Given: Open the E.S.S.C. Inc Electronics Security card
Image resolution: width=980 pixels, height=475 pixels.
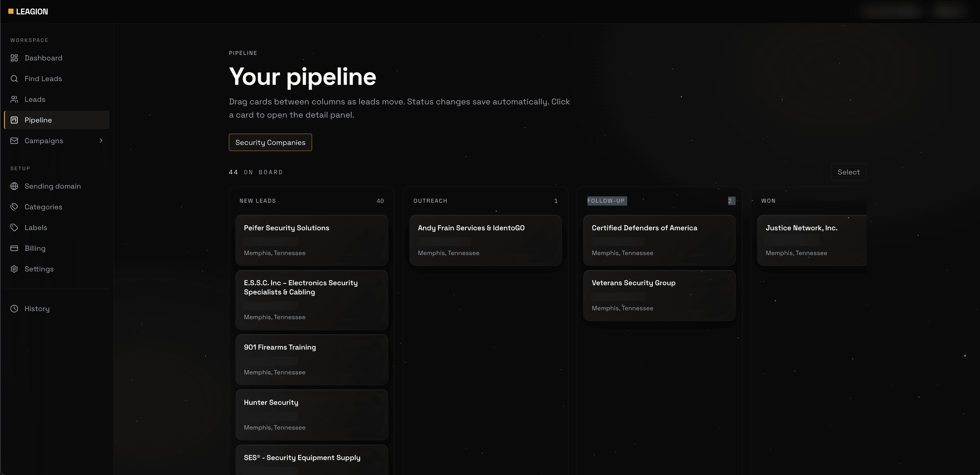Looking at the screenshot, I should click(x=312, y=300).
